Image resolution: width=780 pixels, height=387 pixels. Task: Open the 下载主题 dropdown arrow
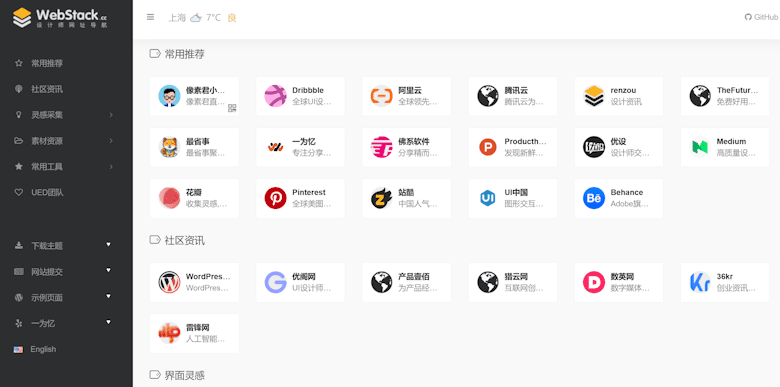click(x=108, y=244)
